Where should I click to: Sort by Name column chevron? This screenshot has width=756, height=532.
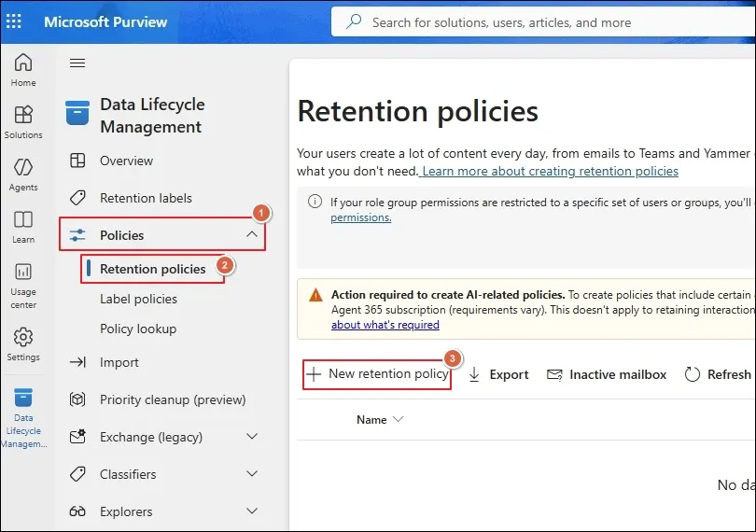click(399, 419)
